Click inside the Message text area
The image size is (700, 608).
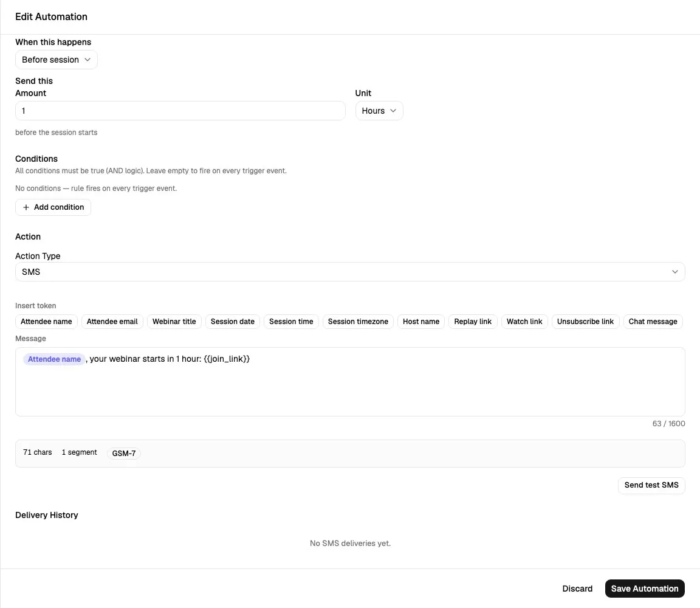(350, 382)
